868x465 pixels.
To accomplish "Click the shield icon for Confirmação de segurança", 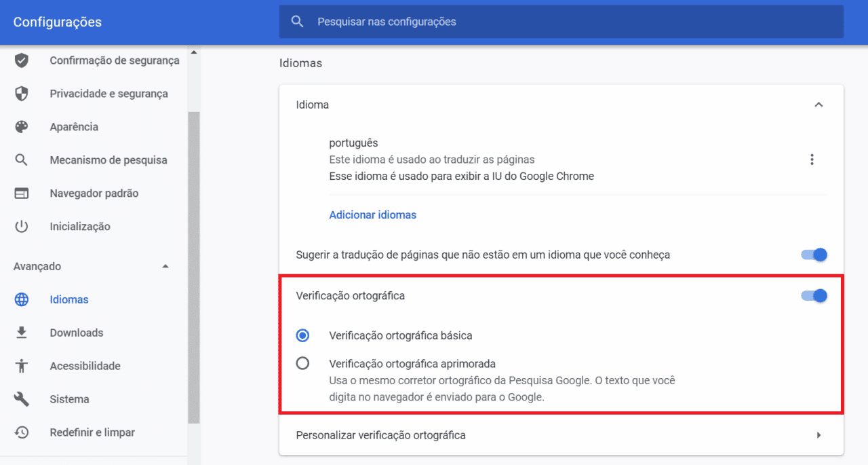I will (22, 60).
